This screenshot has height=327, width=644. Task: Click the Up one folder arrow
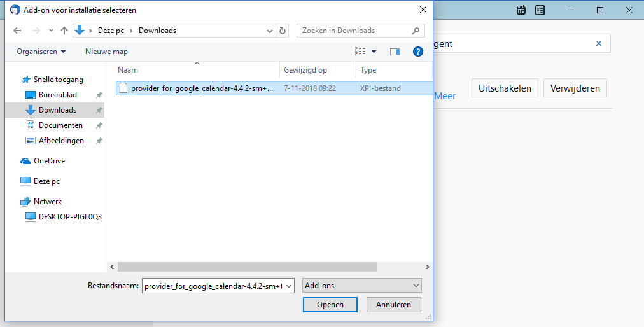pyautogui.click(x=64, y=31)
